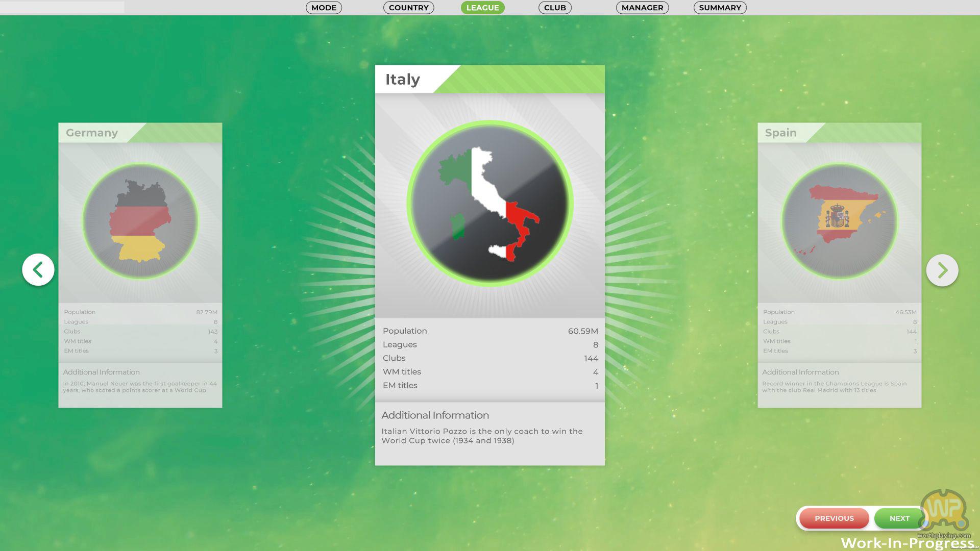
Task: Jump to the SUMMARY step tab
Action: click(x=720, y=8)
